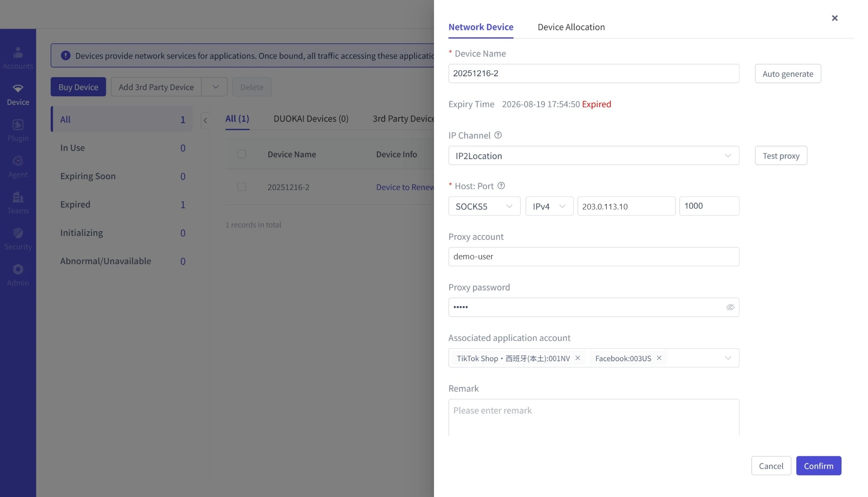The image size is (868, 497).
Task: Cancel the device edit
Action: point(771,466)
